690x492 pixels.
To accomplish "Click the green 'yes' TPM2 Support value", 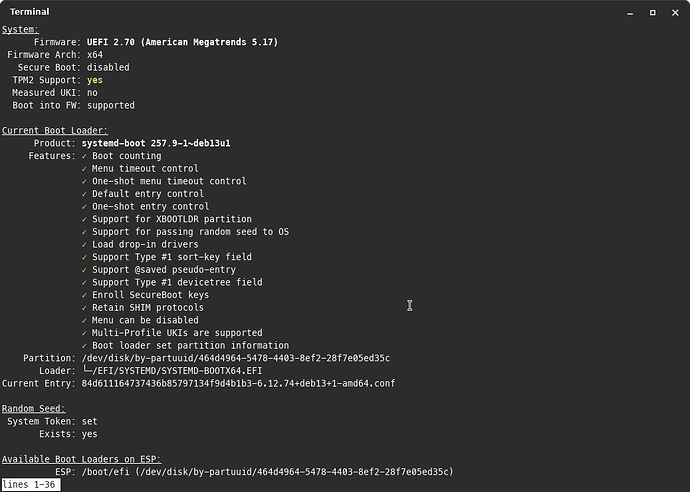I will point(95,80).
